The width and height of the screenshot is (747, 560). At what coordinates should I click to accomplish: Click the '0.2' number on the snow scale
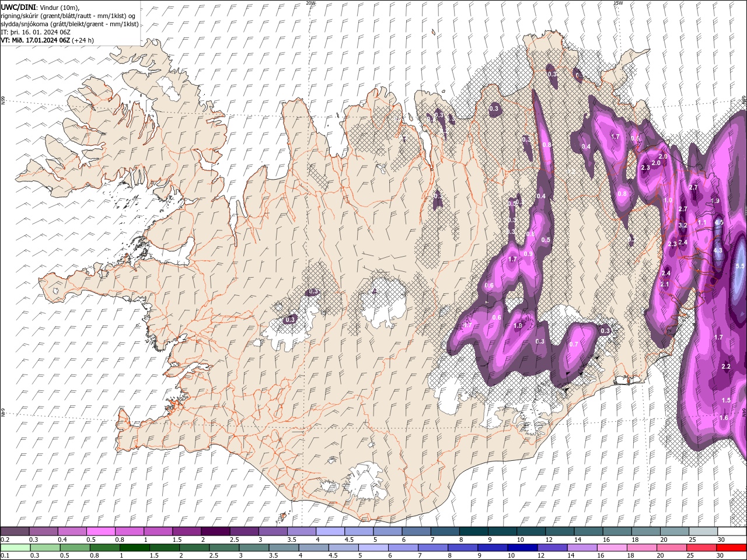click(x=5, y=540)
